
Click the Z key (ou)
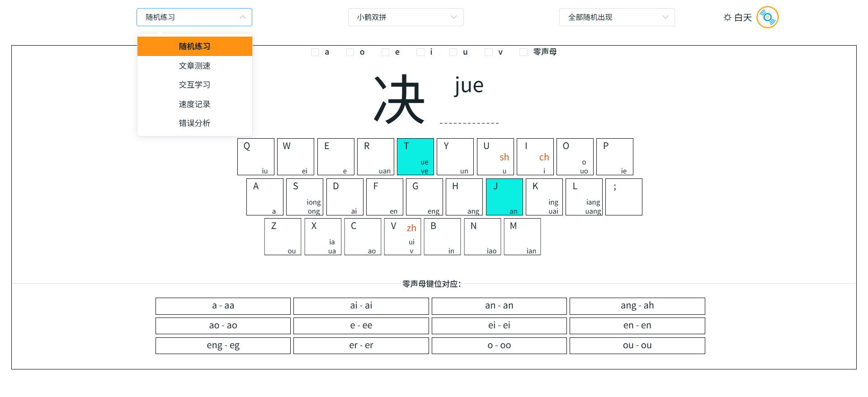coord(283,237)
